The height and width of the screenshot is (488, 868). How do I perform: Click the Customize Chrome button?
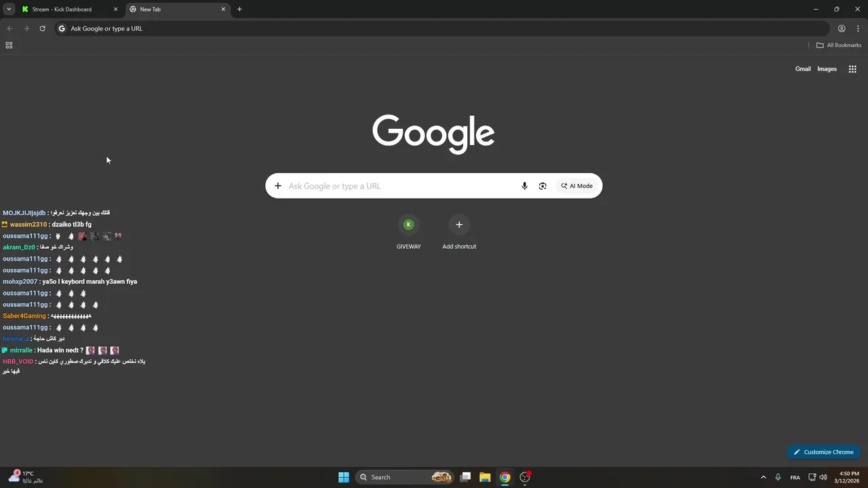tap(824, 452)
